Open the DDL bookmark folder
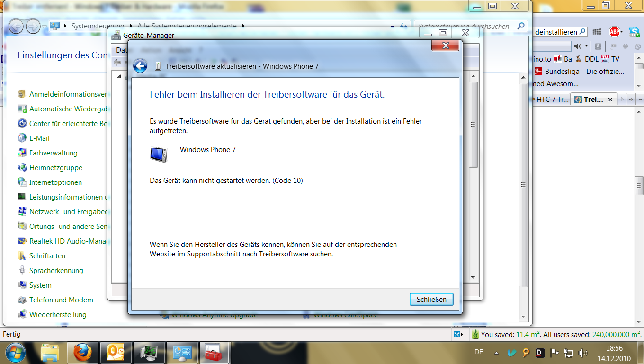Image resolution: width=644 pixels, height=364 pixels. [x=586, y=59]
